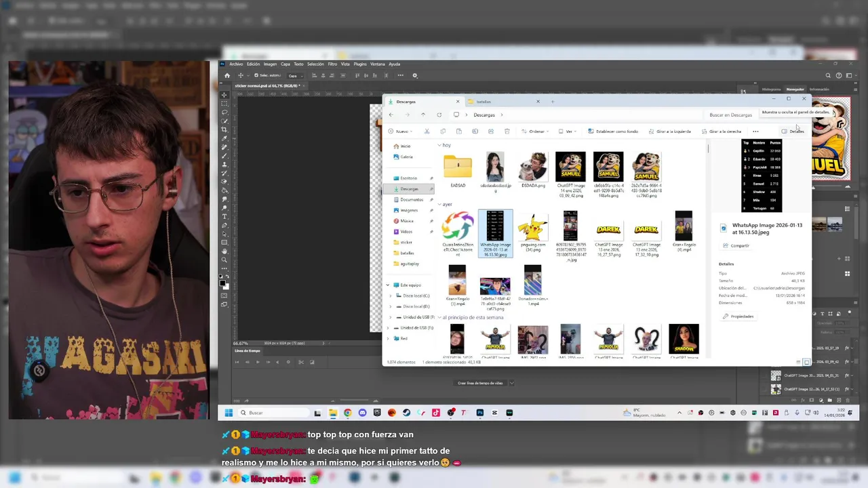
Task: Click the background color swatch
Action: pyautogui.click(x=226, y=285)
